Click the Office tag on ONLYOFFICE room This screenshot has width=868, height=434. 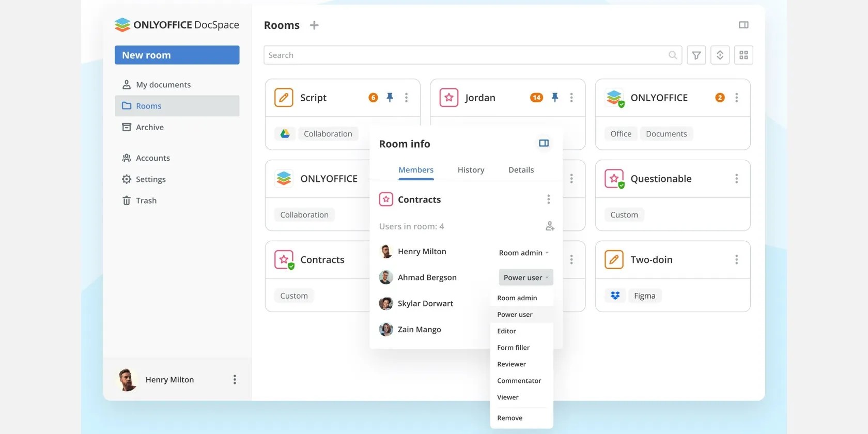click(x=621, y=134)
